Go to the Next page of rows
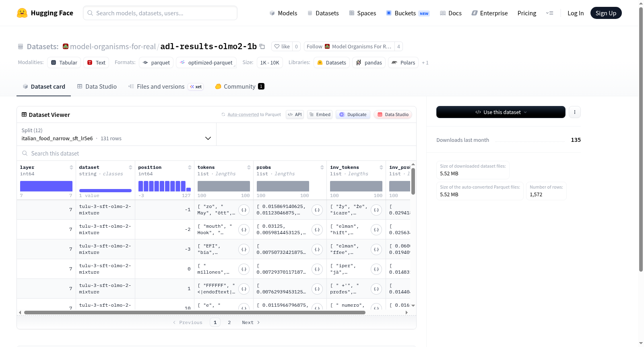The image size is (644, 347). point(251,322)
